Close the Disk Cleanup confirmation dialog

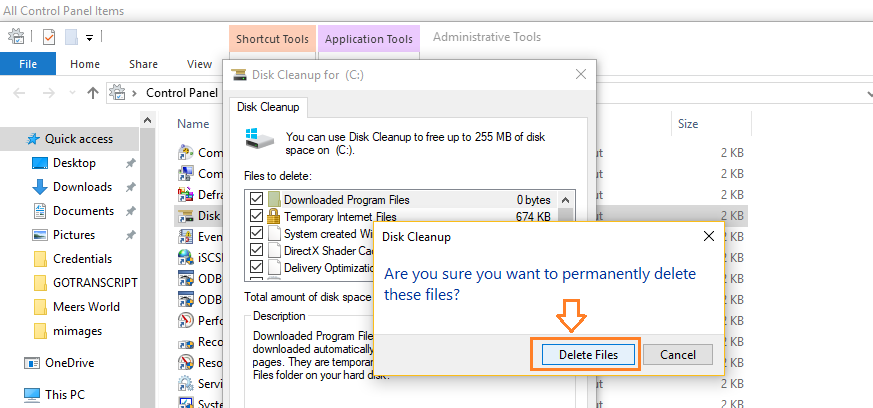pyautogui.click(x=709, y=237)
